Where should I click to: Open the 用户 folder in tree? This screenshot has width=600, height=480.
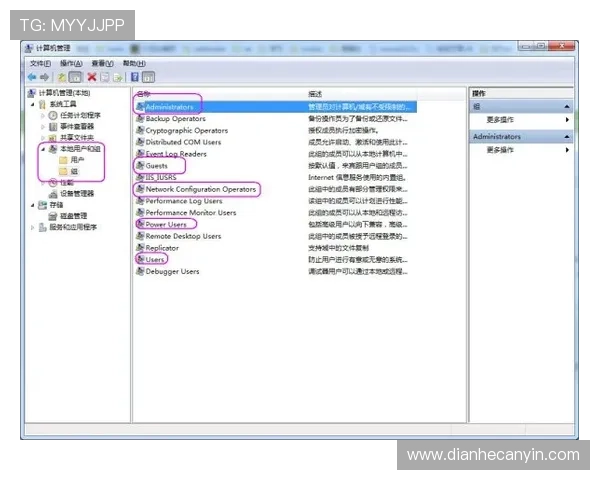pos(77,160)
